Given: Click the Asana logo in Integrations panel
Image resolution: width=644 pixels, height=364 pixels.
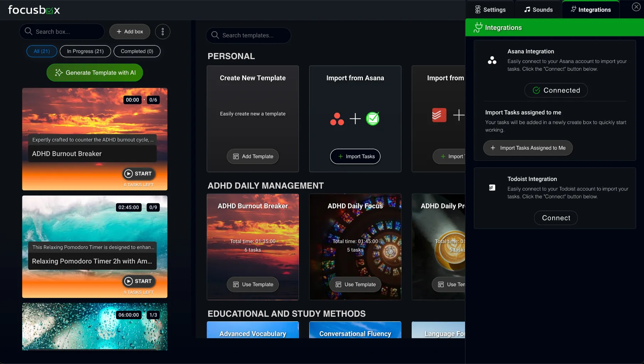Looking at the screenshot, I should coord(492,60).
